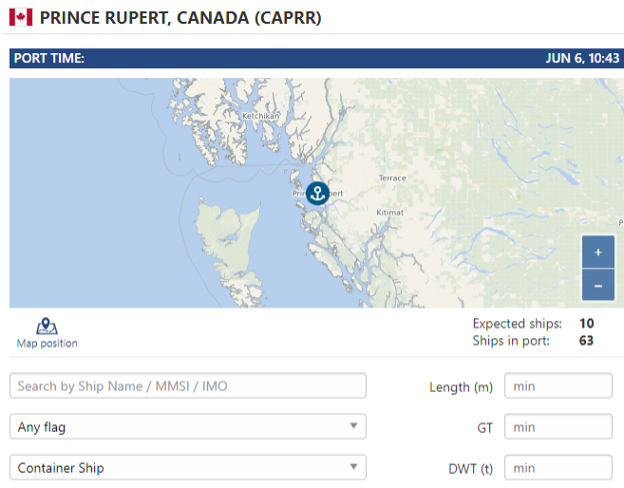
Task: Click the Container Ship dropdown arrow
Action: [353, 467]
